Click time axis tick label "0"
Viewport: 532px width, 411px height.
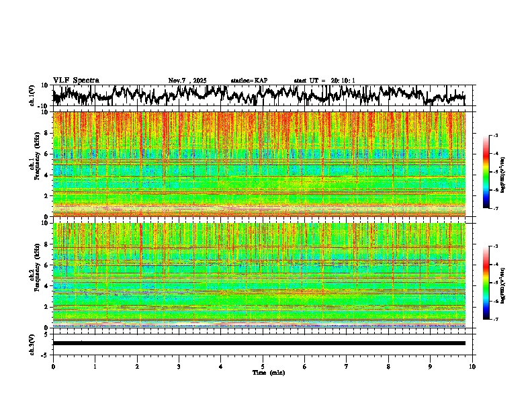pyautogui.click(x=53, y=367)
